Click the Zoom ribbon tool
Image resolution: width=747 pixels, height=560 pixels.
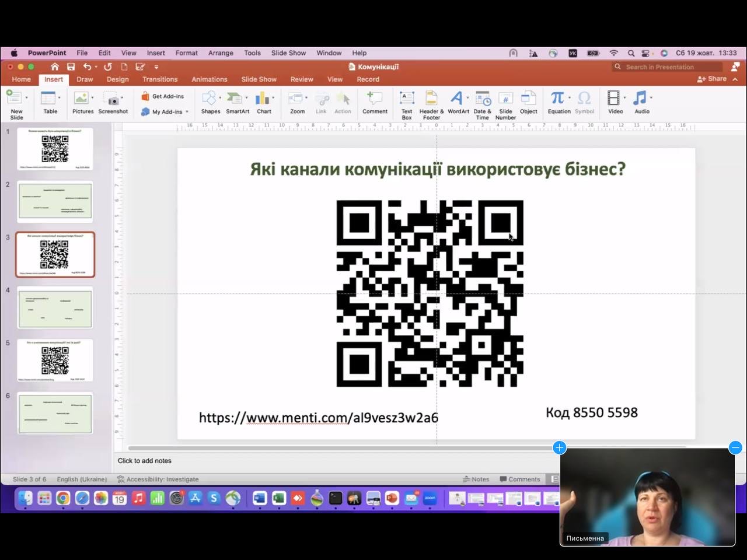297,103
